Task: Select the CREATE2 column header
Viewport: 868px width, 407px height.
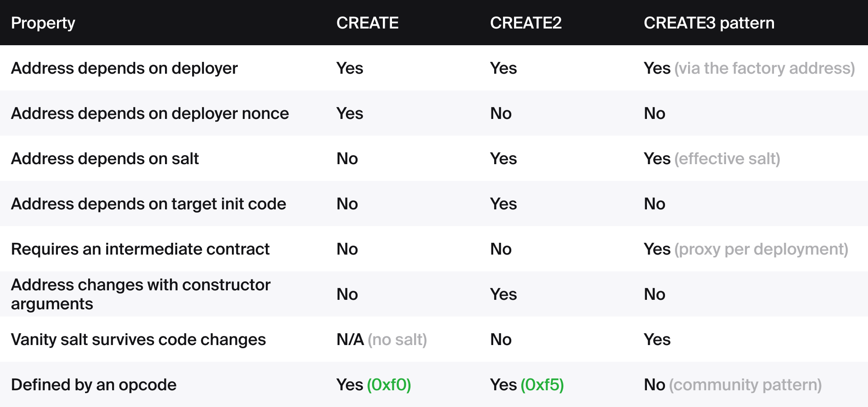Action: click(526, 23)
